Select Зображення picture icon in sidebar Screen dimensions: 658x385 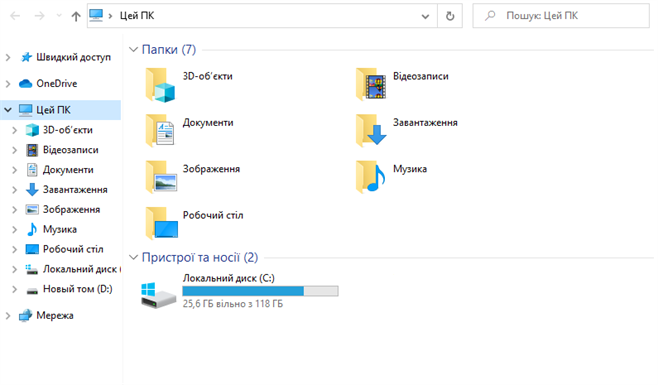[32, 209]
